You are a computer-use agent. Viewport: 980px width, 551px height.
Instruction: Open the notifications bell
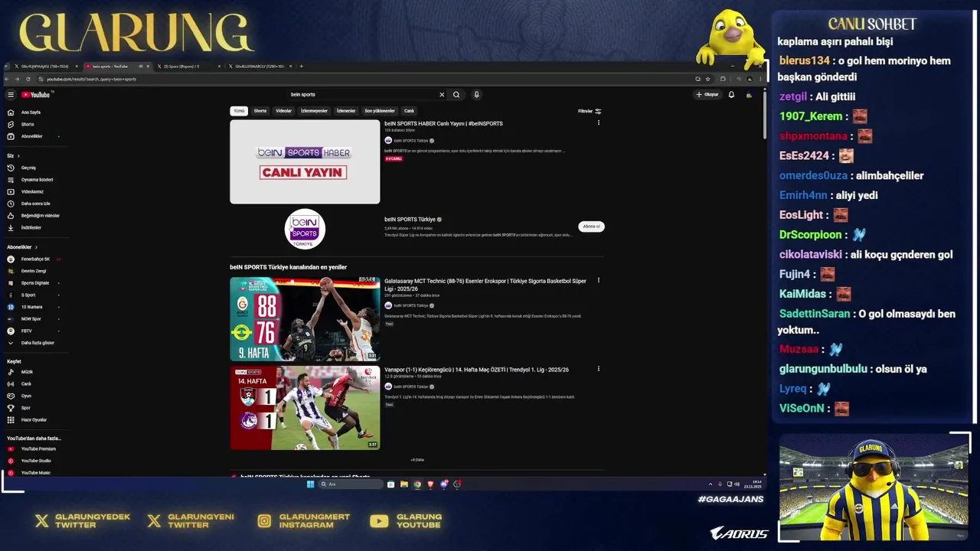731,95
